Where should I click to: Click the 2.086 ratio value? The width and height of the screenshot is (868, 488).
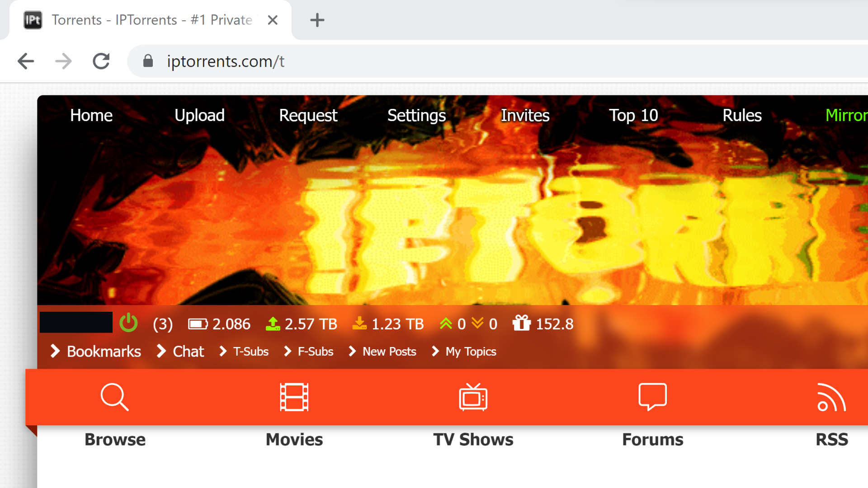[x=231, y=324]
